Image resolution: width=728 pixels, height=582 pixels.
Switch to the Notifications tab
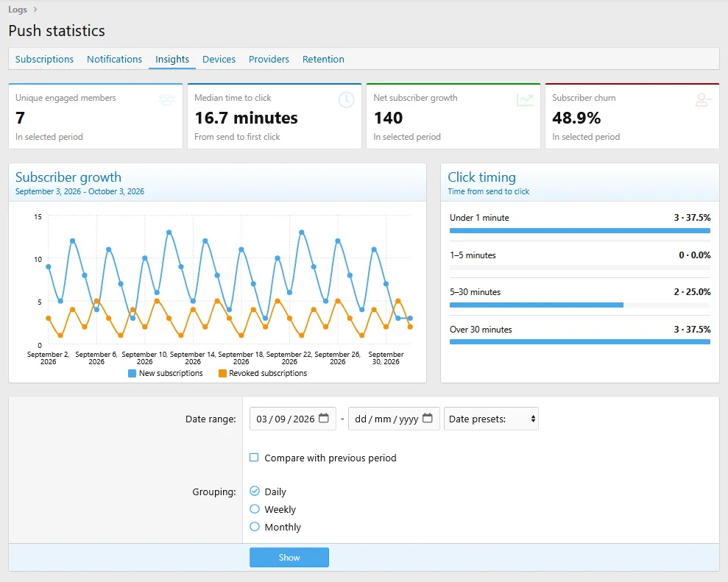tap(114, 60)
